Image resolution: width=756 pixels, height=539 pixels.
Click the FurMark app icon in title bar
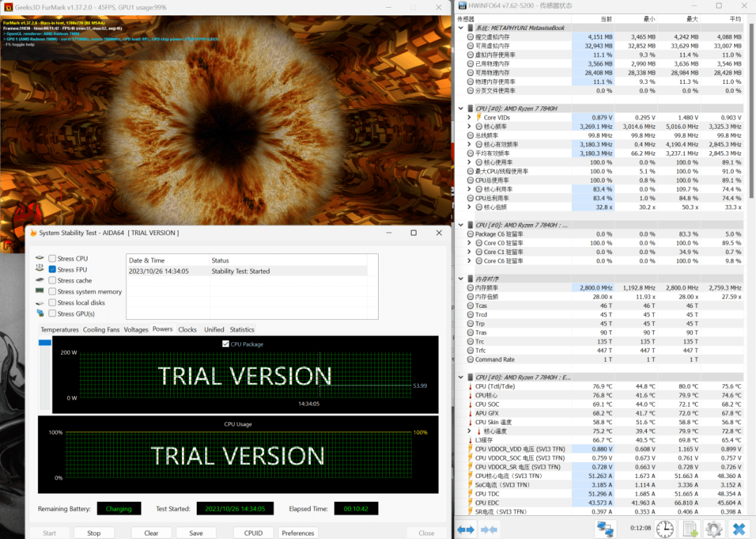pyautogui.click(x=8, y=7)
